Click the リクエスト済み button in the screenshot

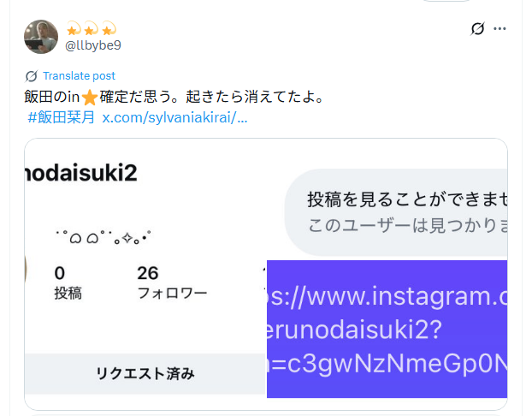click(x=145, y=373)
